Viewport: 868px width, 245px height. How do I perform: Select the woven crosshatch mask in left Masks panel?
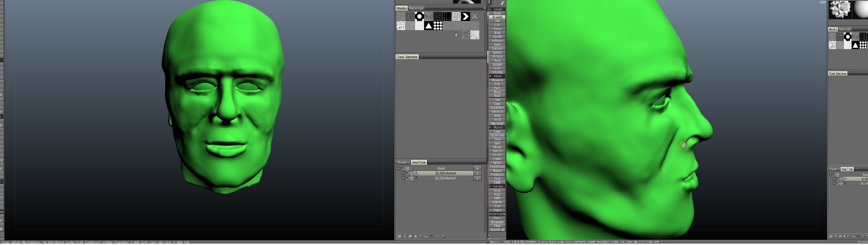coord(410,16)
